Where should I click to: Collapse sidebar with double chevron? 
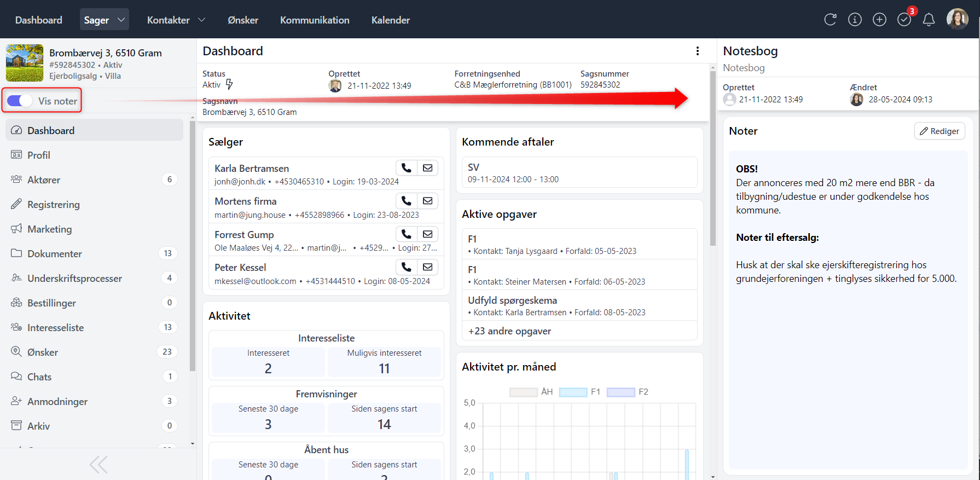[98, 465]
